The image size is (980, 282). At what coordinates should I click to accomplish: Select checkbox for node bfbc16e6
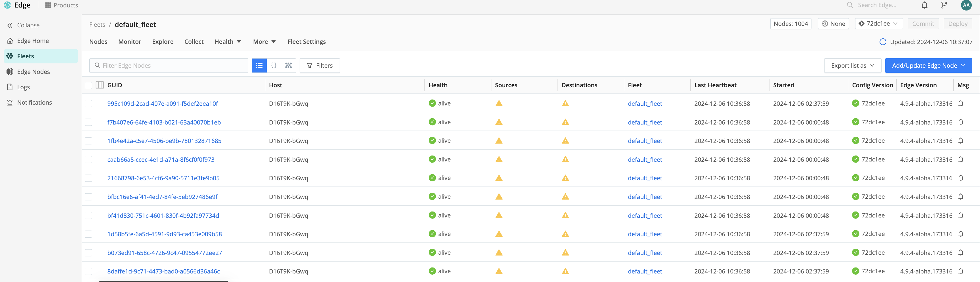click(x=88, y=197)
